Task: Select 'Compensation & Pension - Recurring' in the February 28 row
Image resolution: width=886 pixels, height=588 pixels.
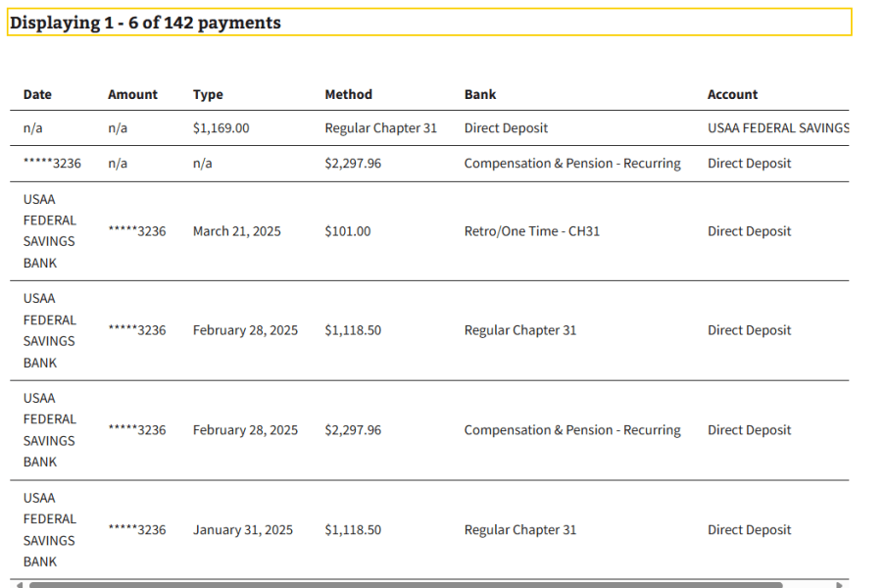Action: tap(572, 430)
